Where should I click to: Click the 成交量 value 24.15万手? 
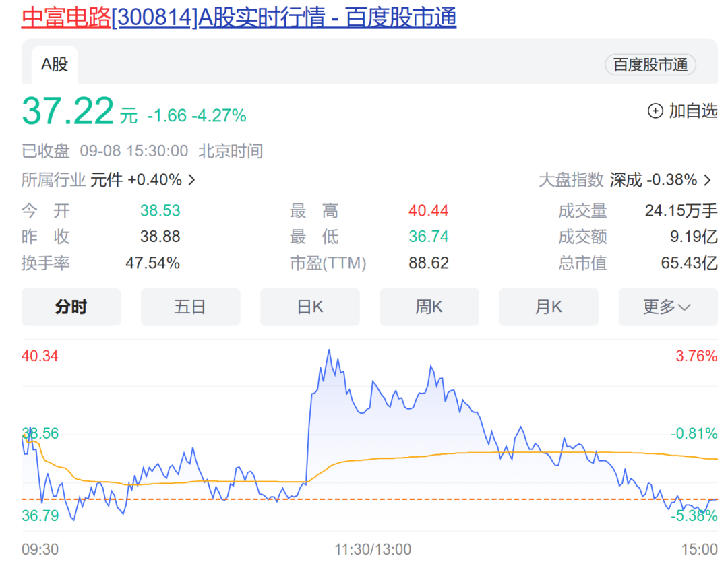681,211
